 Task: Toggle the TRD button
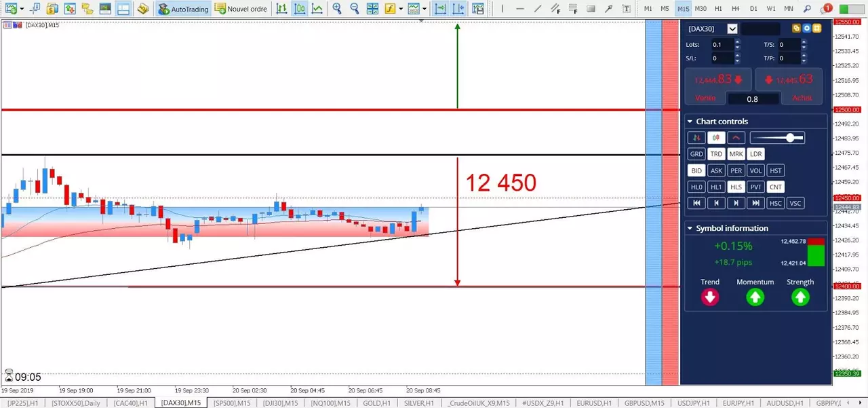click(716, 154)
